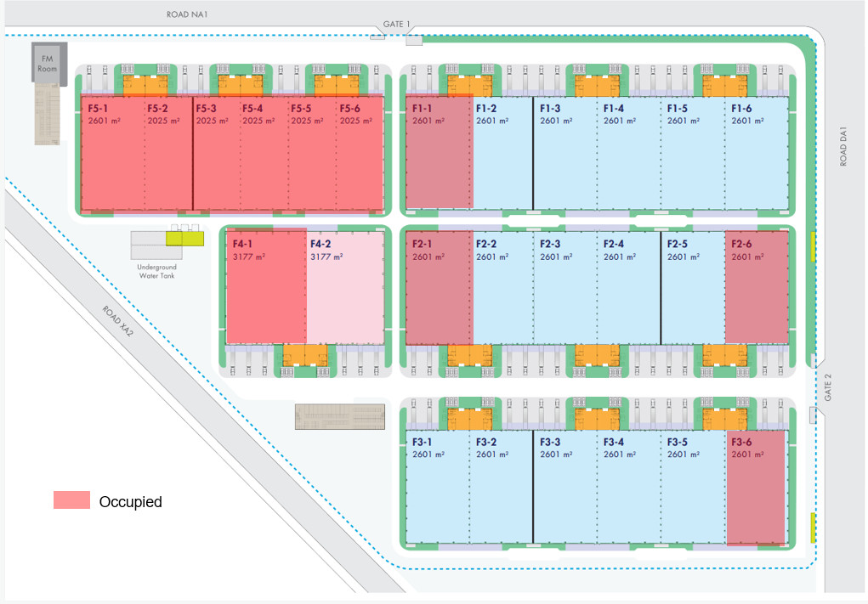
Task: Select warehouse unit F5-2
Action: point(169,154)
